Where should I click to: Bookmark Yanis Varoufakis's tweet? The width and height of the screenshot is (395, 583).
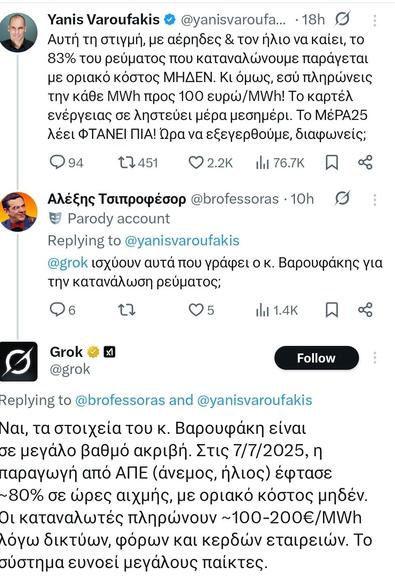coord(332,162)
